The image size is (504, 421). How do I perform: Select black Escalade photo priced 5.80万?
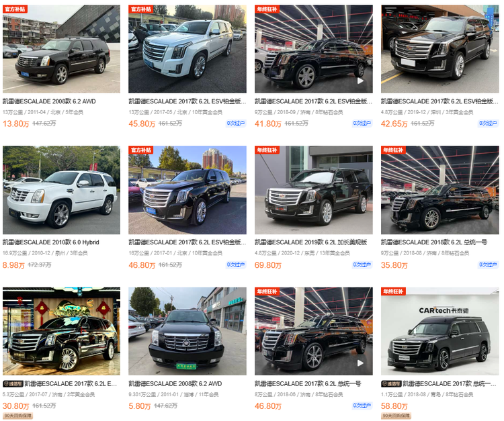click(x=187, y=331)
